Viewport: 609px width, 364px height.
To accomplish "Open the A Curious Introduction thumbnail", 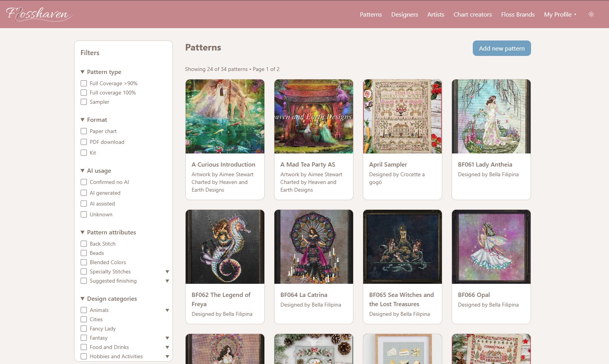I will tap(225, 116).
